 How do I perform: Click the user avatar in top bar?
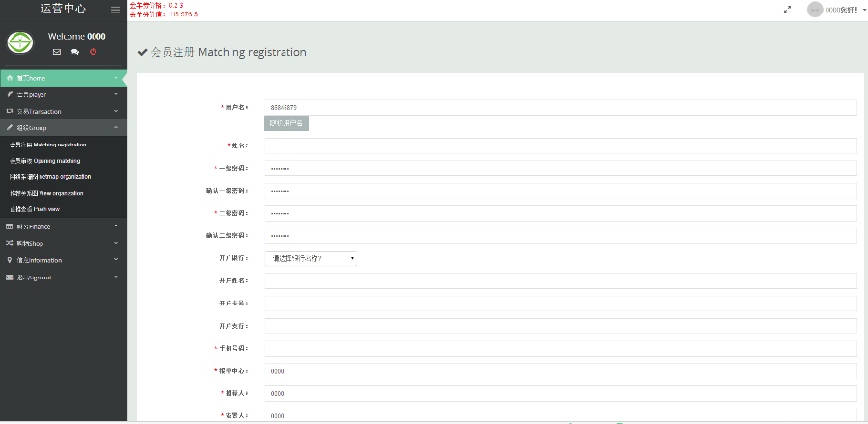pos(815,10)
